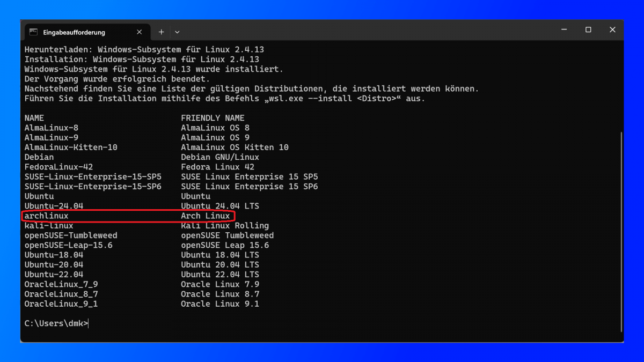The image size is (644, 362).
Task: Close the Eingabeaufforderung tab
Action: click(140, 32)
